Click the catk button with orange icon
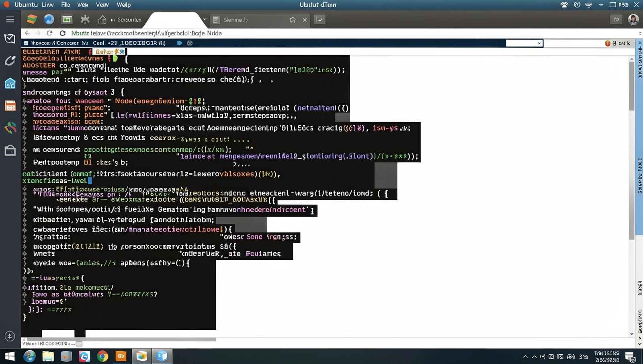Viewport: 643px width, 364px height. [618, 43]
